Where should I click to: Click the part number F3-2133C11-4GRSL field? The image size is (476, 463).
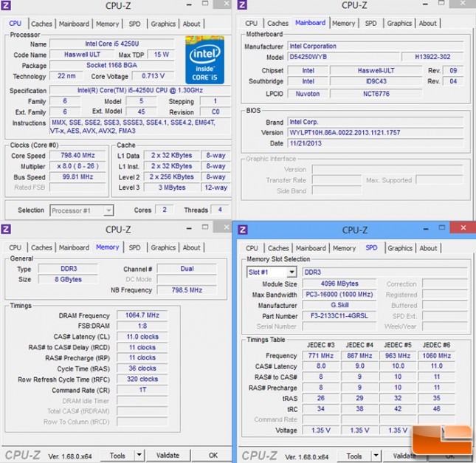pos(339,315)
